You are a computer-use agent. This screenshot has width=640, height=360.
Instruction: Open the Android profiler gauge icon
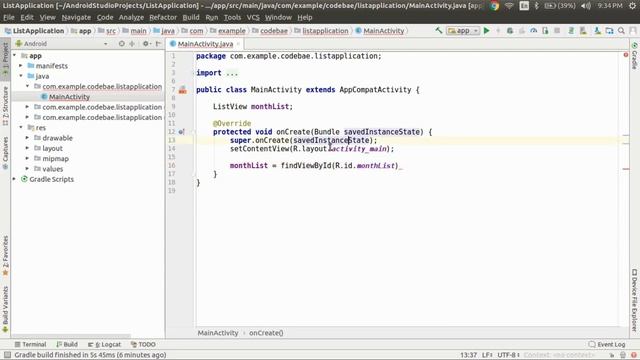(533, 31)
